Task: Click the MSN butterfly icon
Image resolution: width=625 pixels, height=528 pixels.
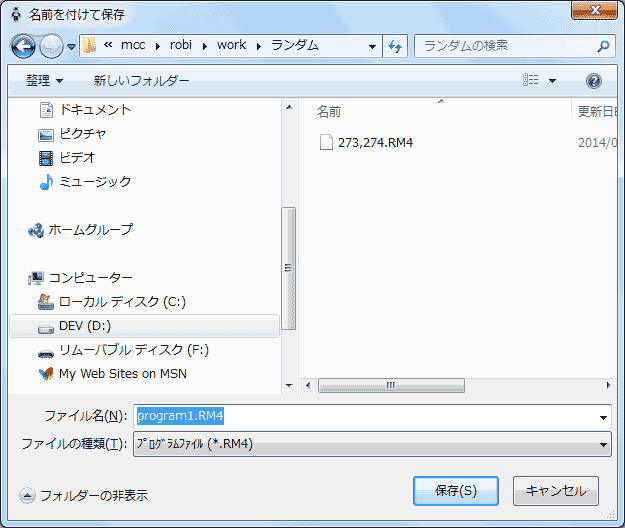Action: [x=46, y=374]
